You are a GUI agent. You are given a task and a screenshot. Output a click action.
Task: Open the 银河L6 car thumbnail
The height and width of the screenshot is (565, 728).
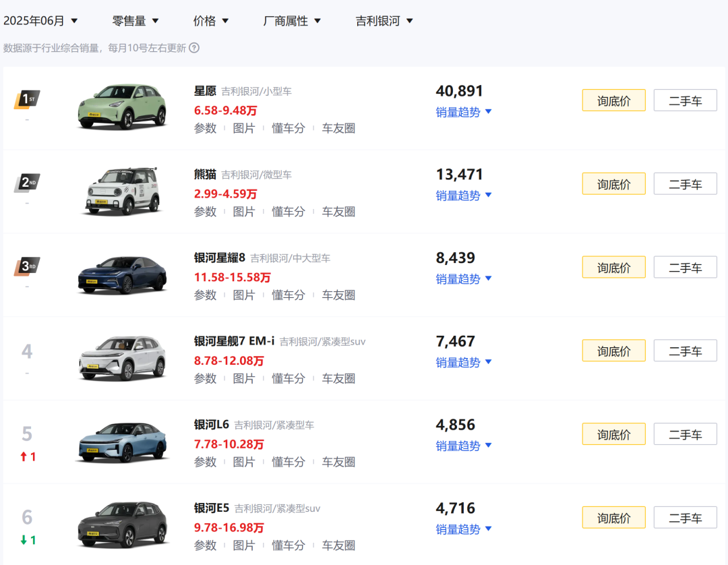(x=122, y=442)
